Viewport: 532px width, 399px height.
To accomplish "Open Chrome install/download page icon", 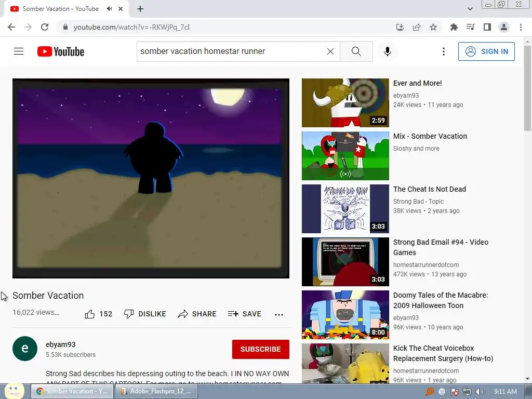I will 400,27.
